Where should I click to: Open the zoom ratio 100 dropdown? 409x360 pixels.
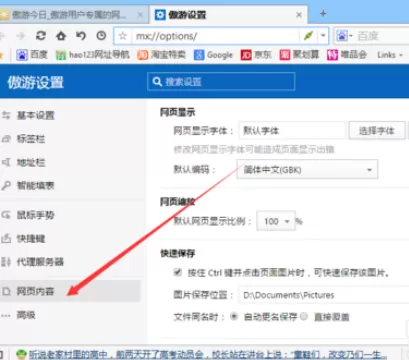pos(276,221)
